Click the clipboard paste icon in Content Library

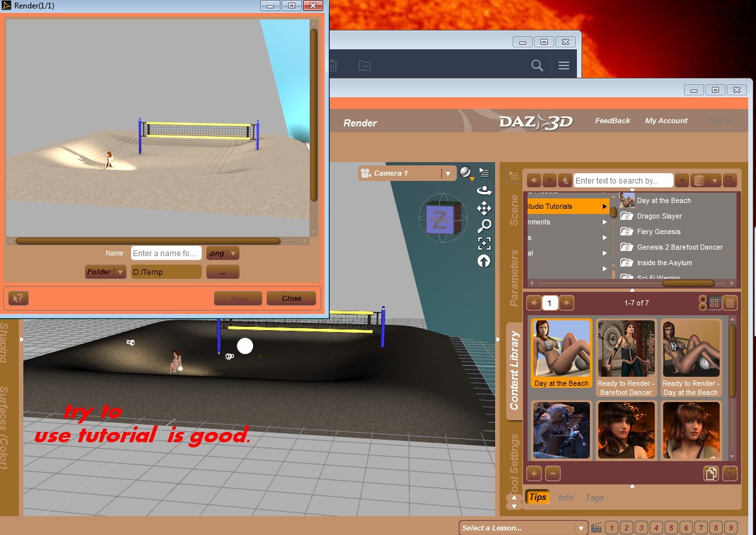[x=730, y=473]
